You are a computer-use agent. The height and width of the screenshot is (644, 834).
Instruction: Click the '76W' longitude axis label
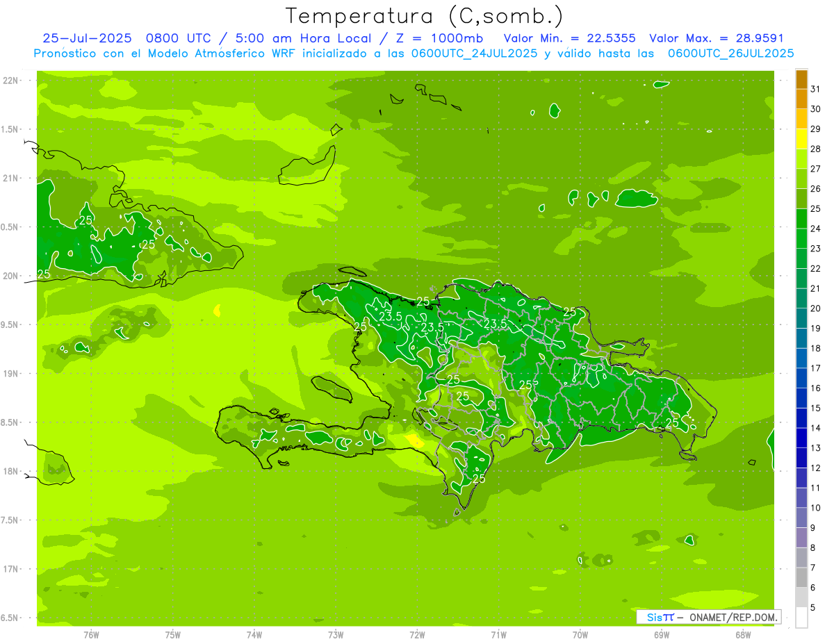pyautogui.click(x=91, y=634)
